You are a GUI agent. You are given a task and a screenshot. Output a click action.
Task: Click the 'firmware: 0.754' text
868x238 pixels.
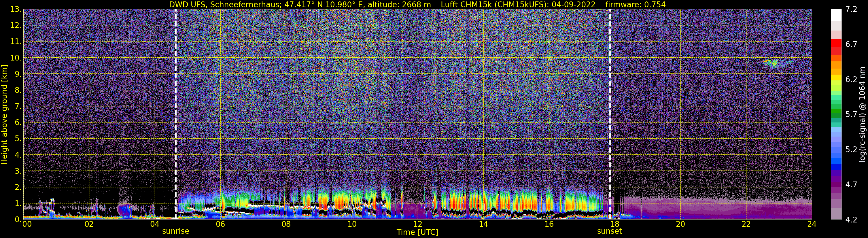pos(635,4)
